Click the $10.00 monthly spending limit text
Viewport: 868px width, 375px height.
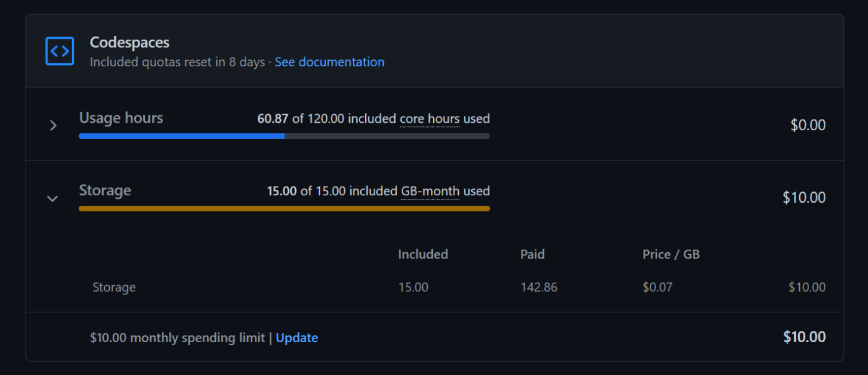tap(177, 338)
